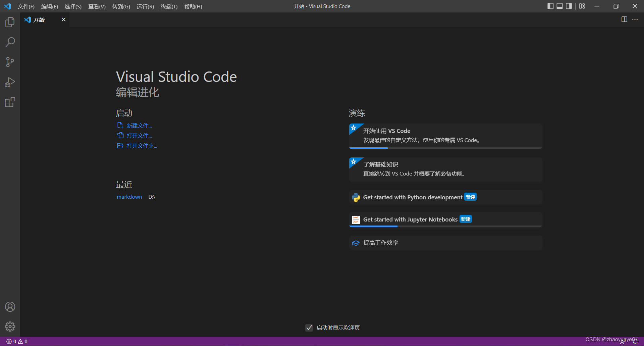
Task: Open the Accounts menu icon
Action: pos(10,307)
